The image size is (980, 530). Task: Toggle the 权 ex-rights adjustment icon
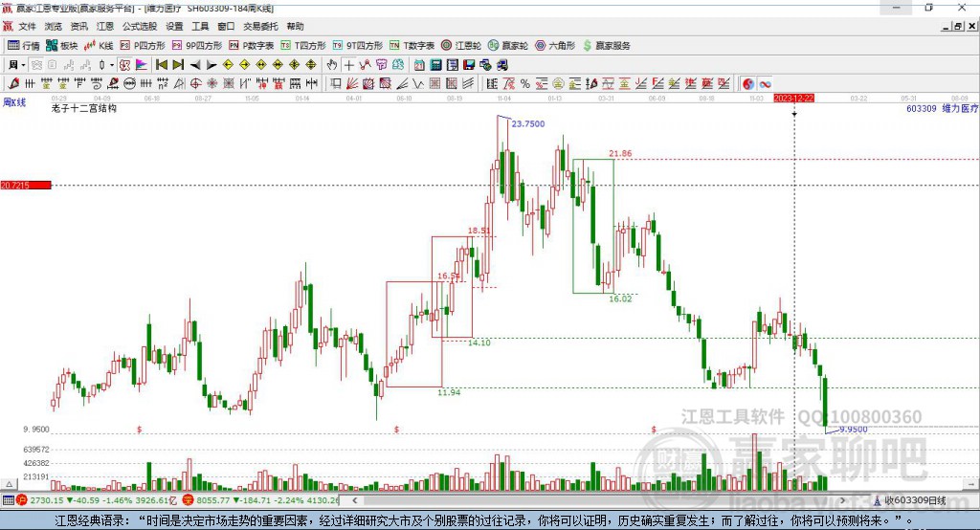pos(124,65)
